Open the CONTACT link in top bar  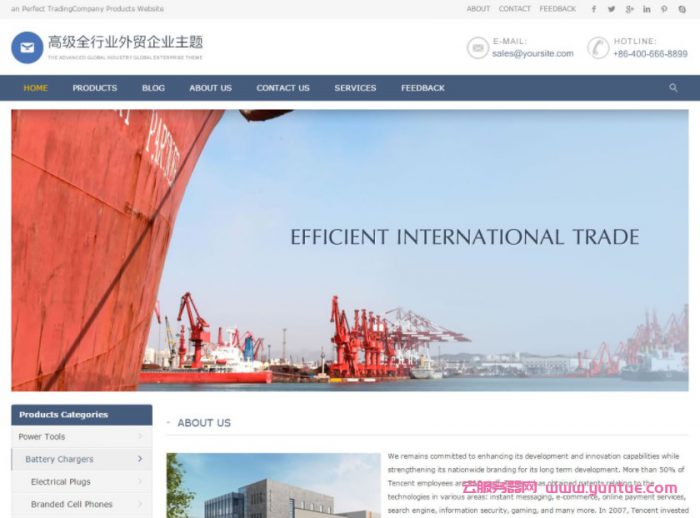tap(514, 9)
